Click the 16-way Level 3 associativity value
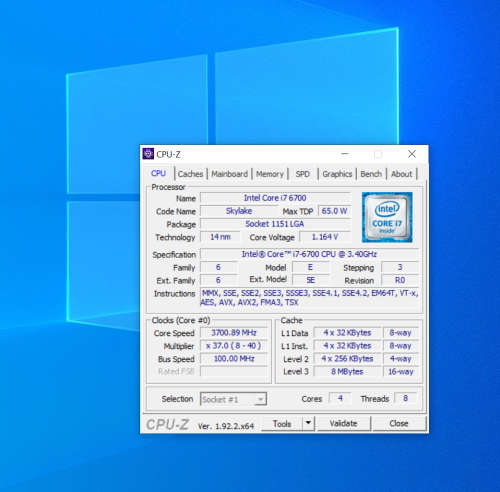Viewport: 500px width, 492px height. 401,372
